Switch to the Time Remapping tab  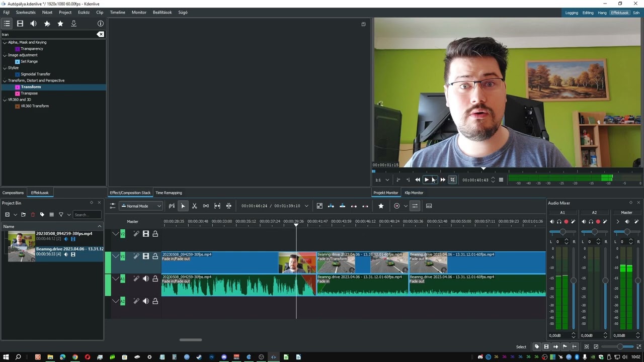[169, 193]
